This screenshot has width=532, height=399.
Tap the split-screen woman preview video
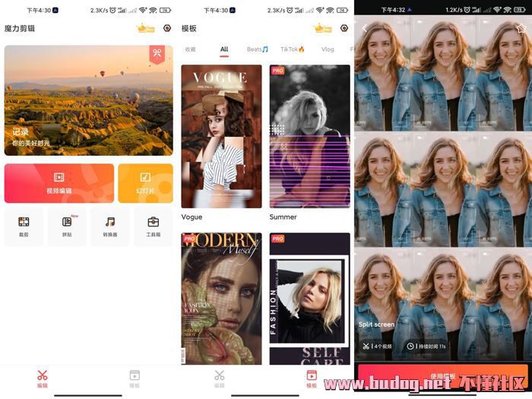pos(443,188)
